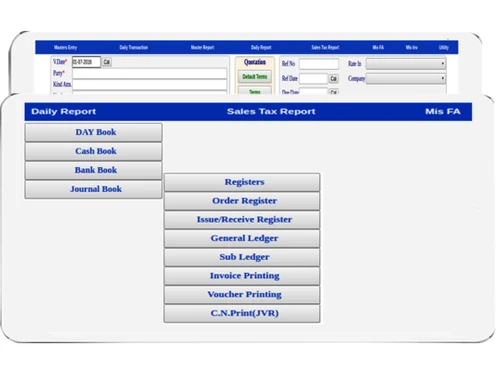Image resolution: width=500 pixels, height=375 pixels.
Task: Open the Daily Report menu in front panel
Action: 63,112
